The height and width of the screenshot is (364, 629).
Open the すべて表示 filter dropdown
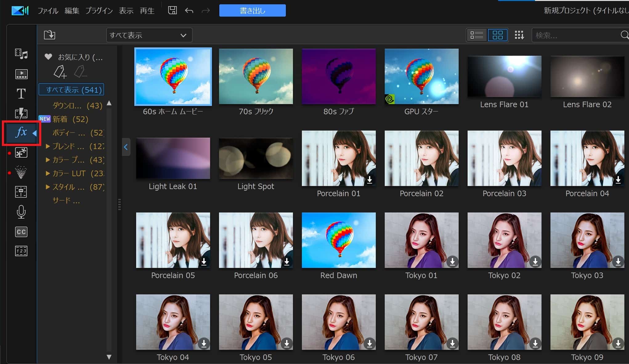point(149,35)
